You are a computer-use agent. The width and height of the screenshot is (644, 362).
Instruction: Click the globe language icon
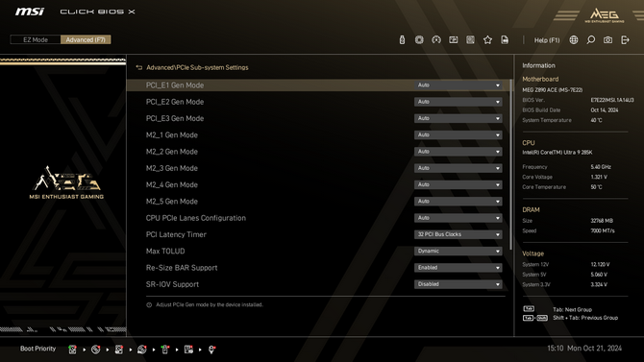click(574, 39)
